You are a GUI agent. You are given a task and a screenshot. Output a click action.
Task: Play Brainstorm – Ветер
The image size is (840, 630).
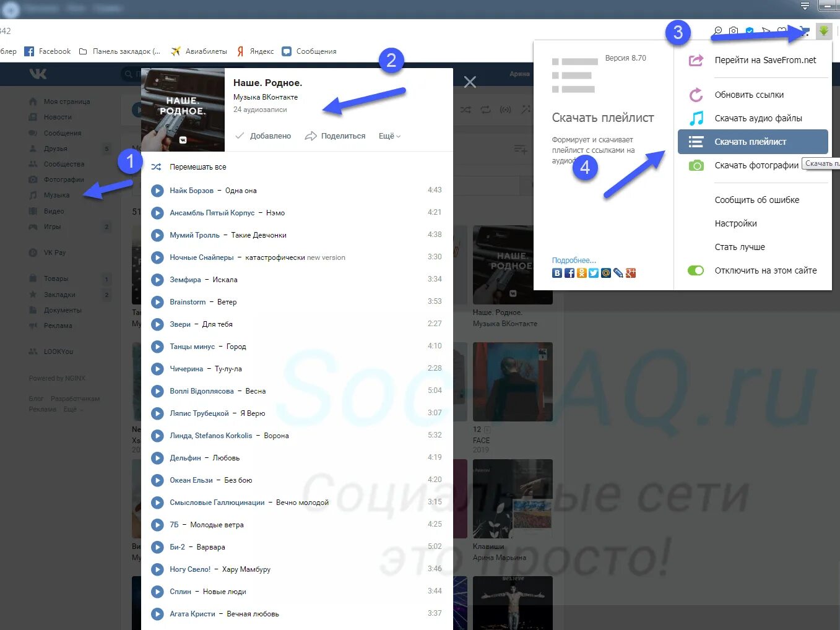pos(157,302)
